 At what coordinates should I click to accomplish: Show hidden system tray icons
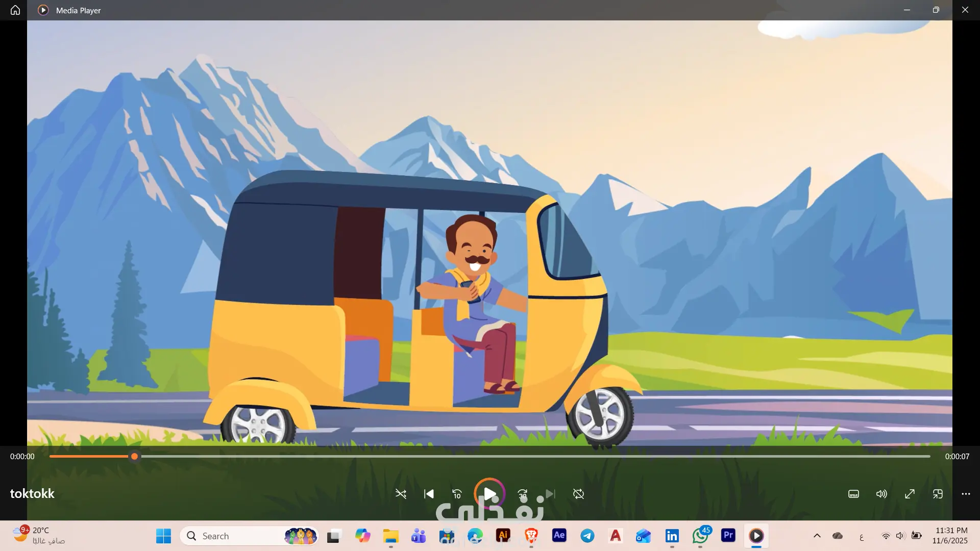coord(817,536)
